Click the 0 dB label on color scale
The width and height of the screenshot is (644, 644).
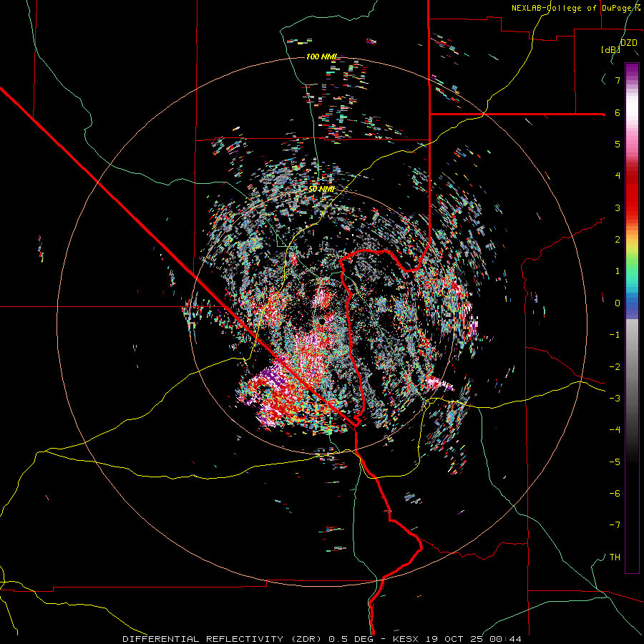618,303
